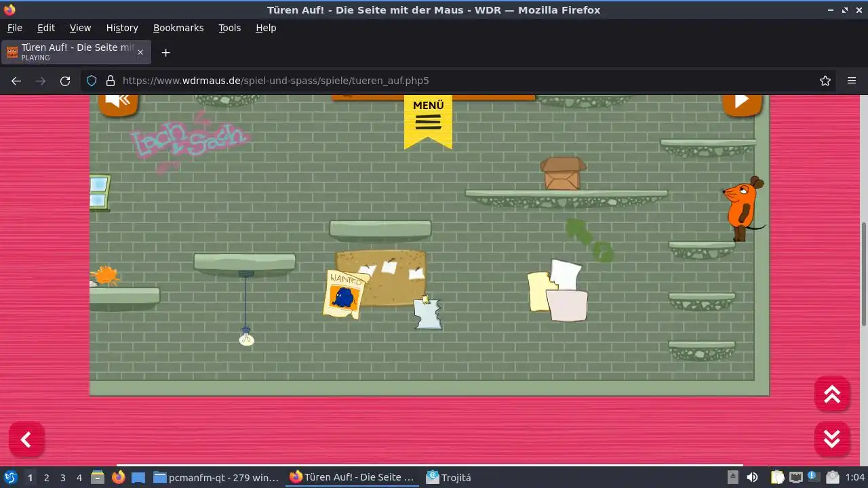868x488 pixels.
Task: Click the show desktop taskbar icon
Action: [x=138, y=478]
